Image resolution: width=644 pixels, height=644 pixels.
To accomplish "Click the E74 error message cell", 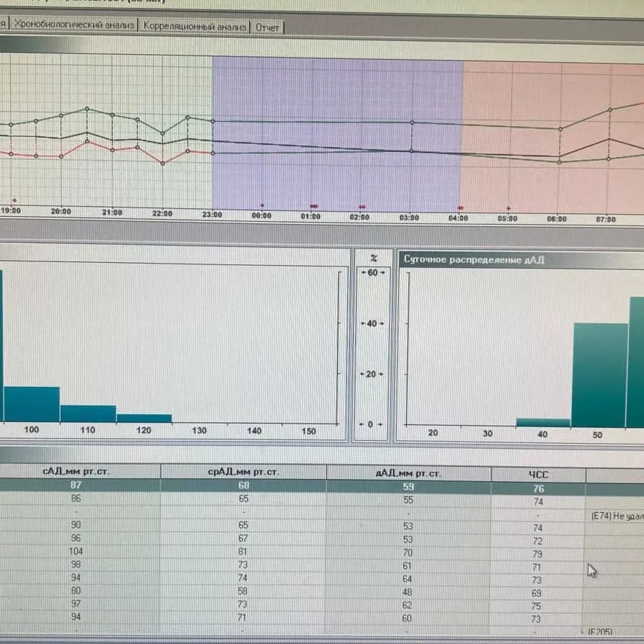I will (614, 516).
